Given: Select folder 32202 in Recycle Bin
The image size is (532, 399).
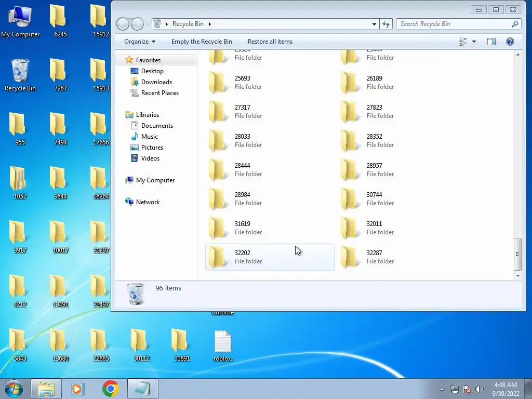Looking at the screenshot, I should pos(270,257).
